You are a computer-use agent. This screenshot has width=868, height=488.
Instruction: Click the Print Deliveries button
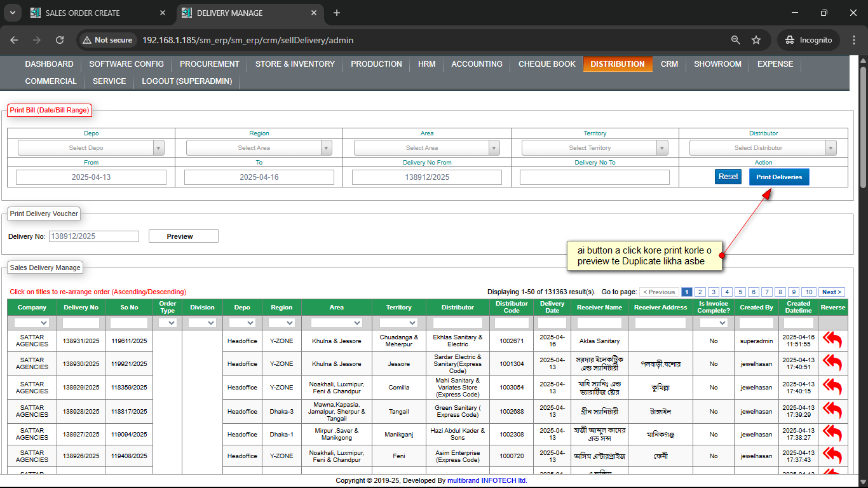[778, 177]
